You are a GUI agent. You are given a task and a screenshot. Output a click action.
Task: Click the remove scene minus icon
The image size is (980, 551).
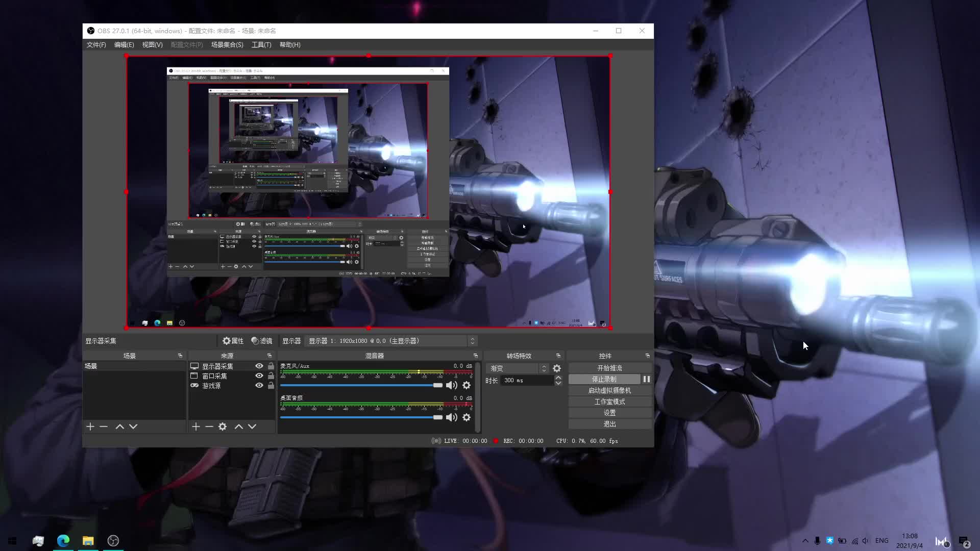click(x=104, y=427)
